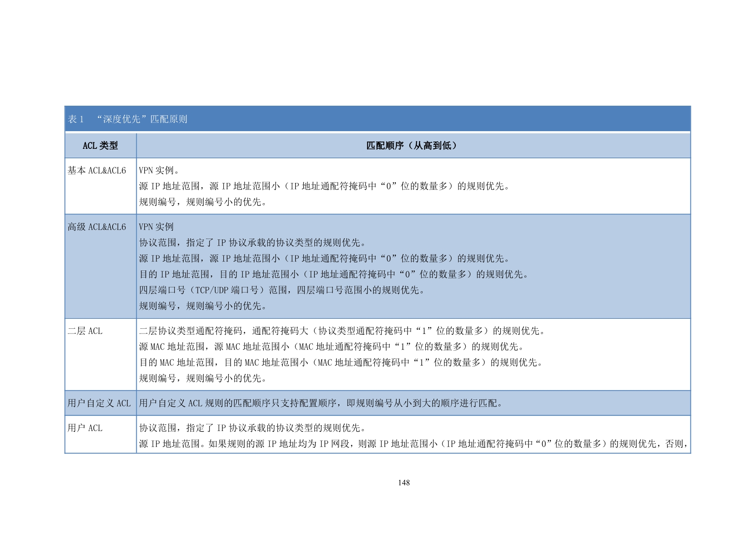Click "VPN 实例" in the 高级 ACL row
The image size is (756, 535).
click(156, 227)
